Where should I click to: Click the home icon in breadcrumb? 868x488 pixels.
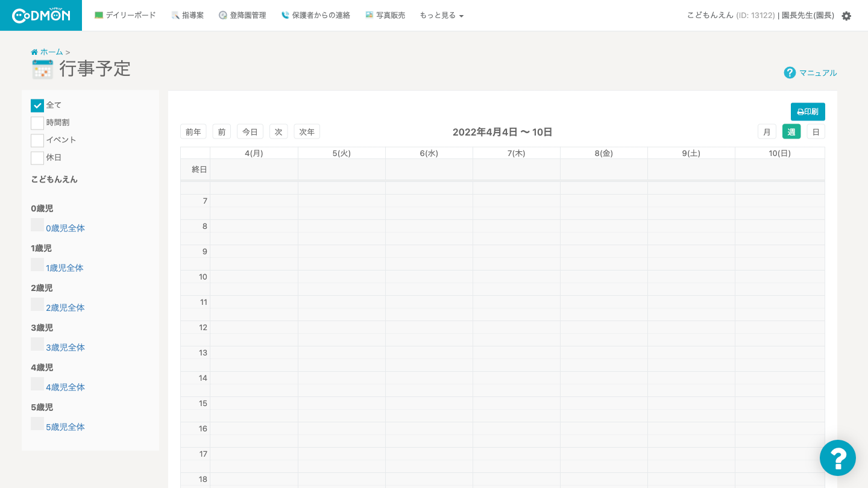pyautogui.click(x=34, y=52)
